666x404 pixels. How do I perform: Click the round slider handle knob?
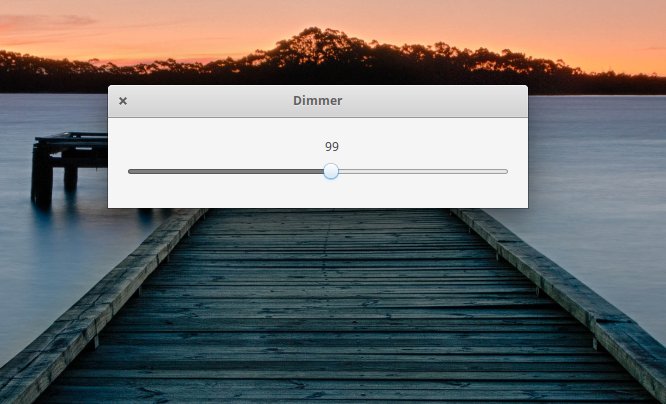(x=331, y=171)
